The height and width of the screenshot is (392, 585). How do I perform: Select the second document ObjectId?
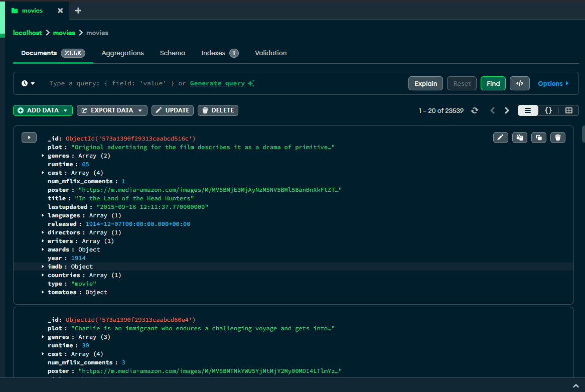coord(130,320)
